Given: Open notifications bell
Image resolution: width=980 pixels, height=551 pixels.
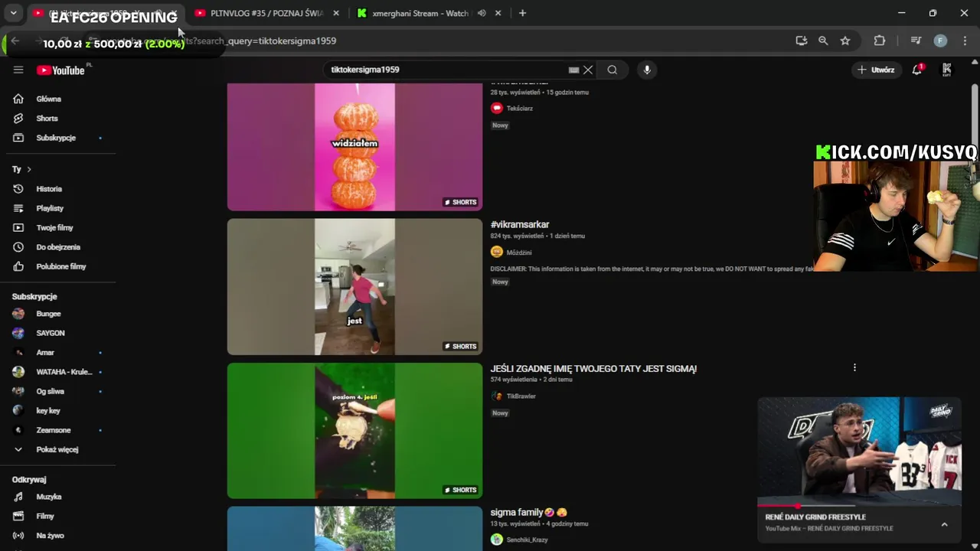Looking at the screenshot, I should [917, 70].
